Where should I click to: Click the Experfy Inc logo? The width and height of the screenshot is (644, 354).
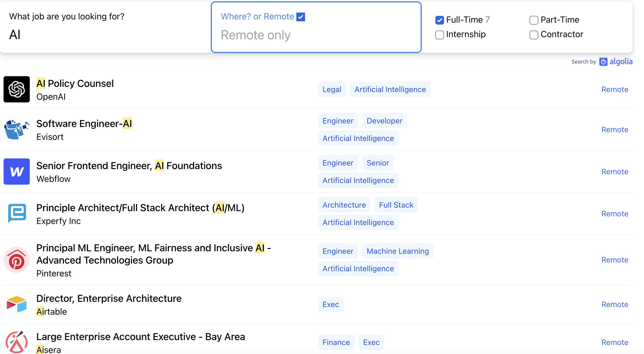tap(17, 213)
